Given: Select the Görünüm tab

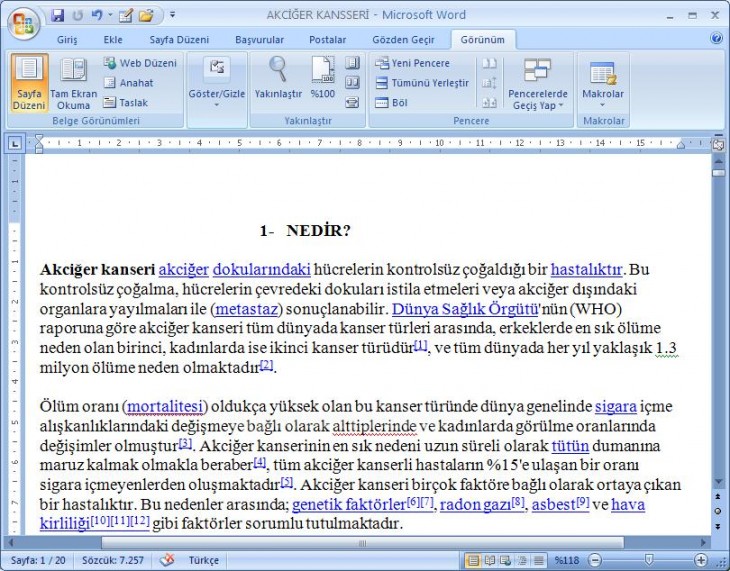Looking at the screenshot, I should 483,40.
